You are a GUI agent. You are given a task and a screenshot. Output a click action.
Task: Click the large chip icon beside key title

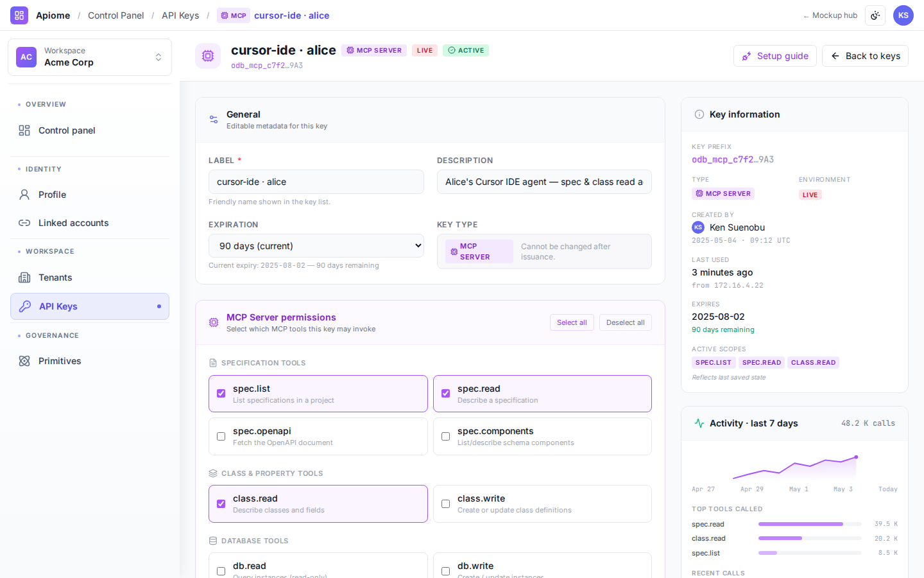[208, 56]
